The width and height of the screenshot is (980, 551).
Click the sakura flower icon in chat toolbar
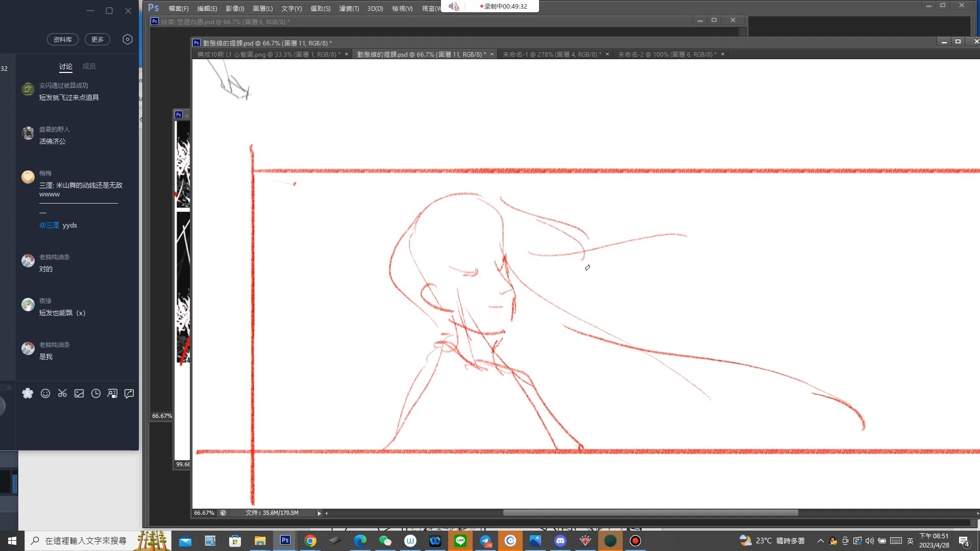point(28,393)
